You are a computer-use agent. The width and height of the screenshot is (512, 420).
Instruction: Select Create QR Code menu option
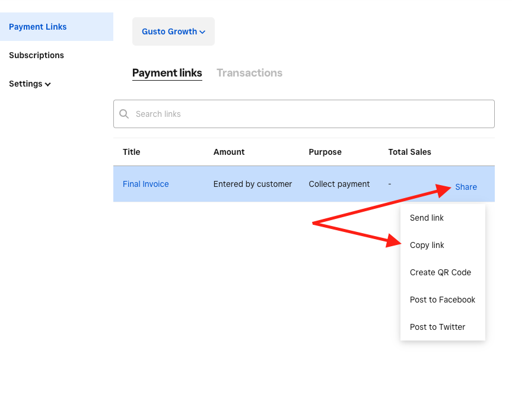pyautogui.click(x=443, y=272)
